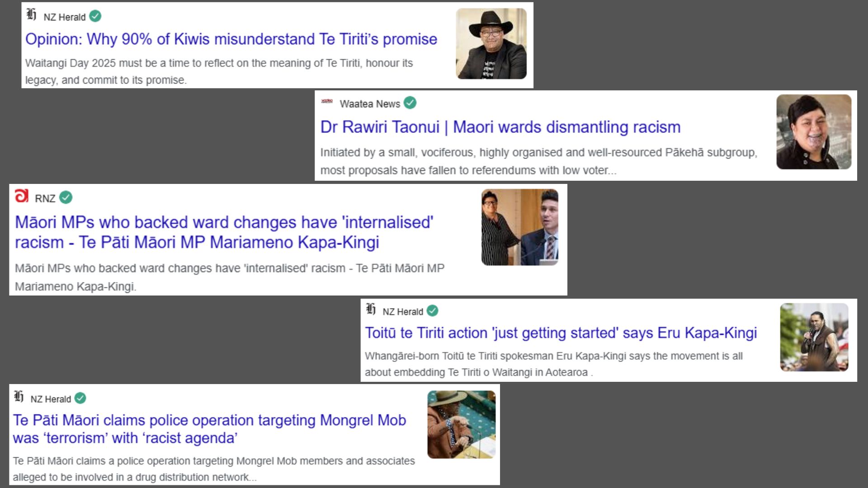Click the verified badge on the Mongrel Mob card
This screenshot has height=488, width=868.
coord(80,398)
